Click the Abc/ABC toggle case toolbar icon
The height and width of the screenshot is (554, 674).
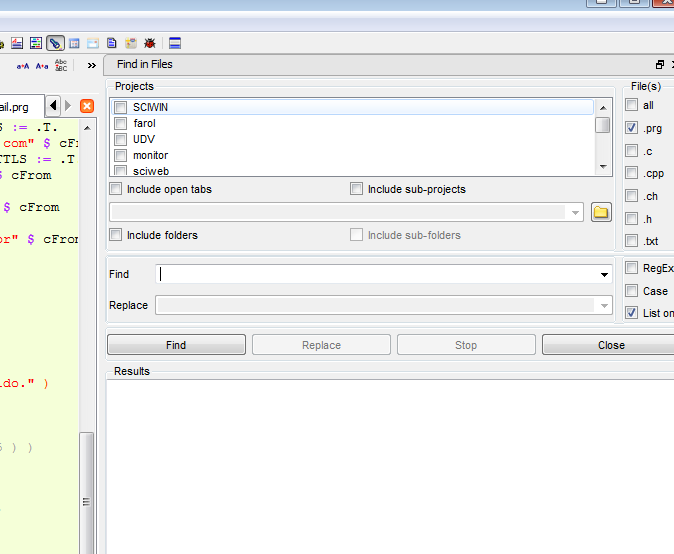(x=61, y=65)
